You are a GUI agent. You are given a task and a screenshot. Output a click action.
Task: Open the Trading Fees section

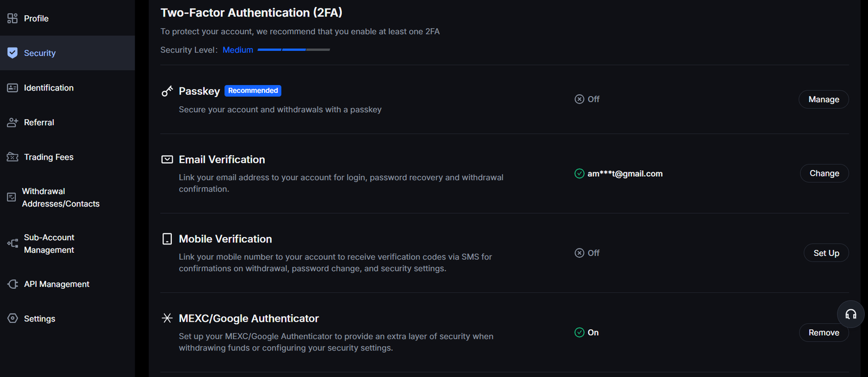(48, 157)
